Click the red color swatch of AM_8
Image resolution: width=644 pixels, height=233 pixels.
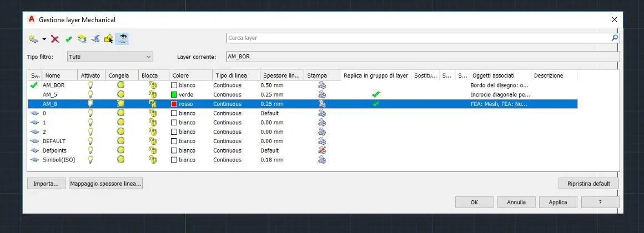tap(174, 104)
